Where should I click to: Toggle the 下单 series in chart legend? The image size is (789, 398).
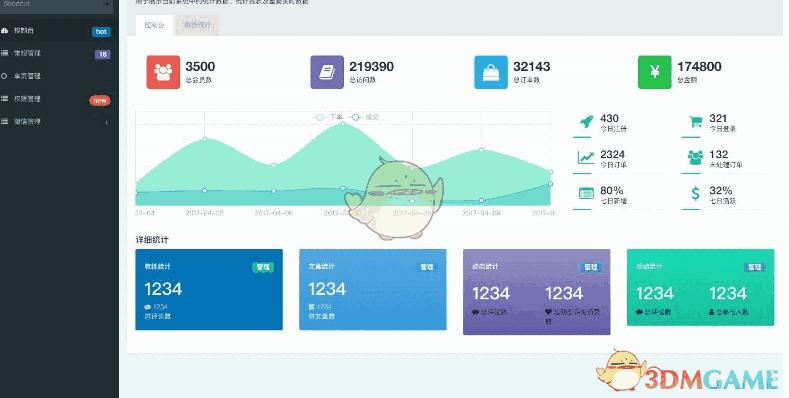328,117
